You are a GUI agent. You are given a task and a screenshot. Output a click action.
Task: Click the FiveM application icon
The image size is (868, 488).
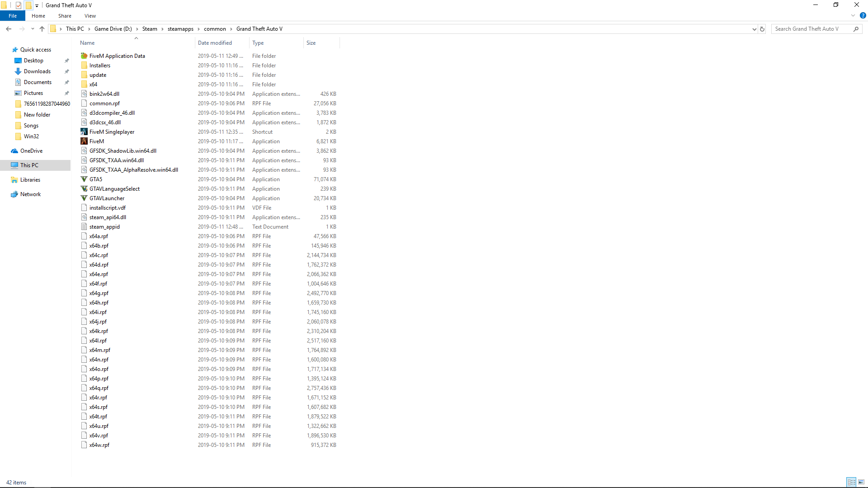tap(84, 141)
